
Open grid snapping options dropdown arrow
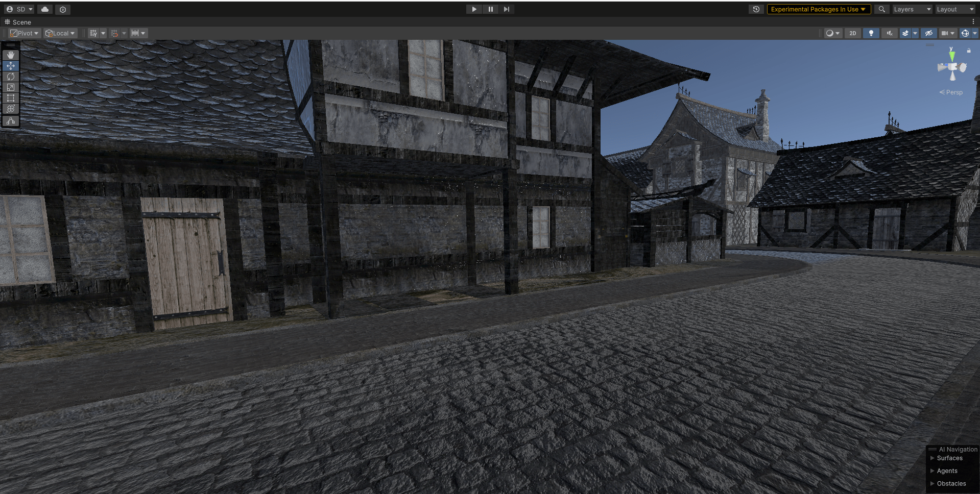coord(124,33)
